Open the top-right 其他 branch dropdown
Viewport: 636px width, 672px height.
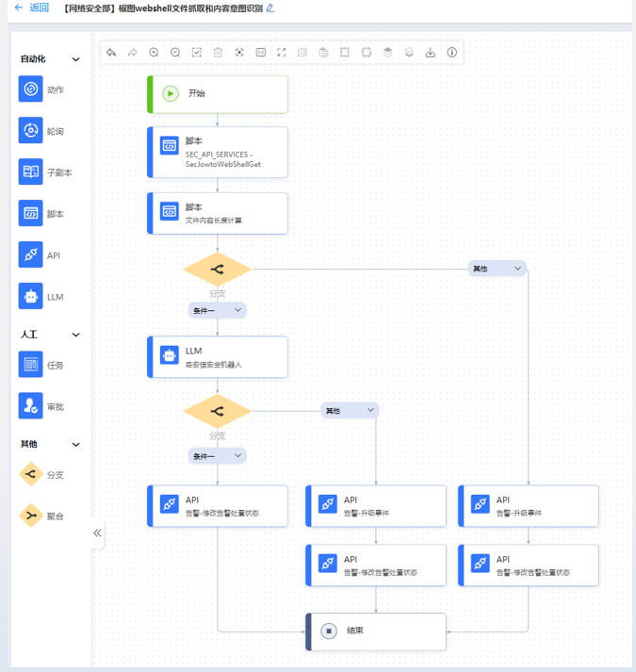pyautogui.click(x=497, y=269)
